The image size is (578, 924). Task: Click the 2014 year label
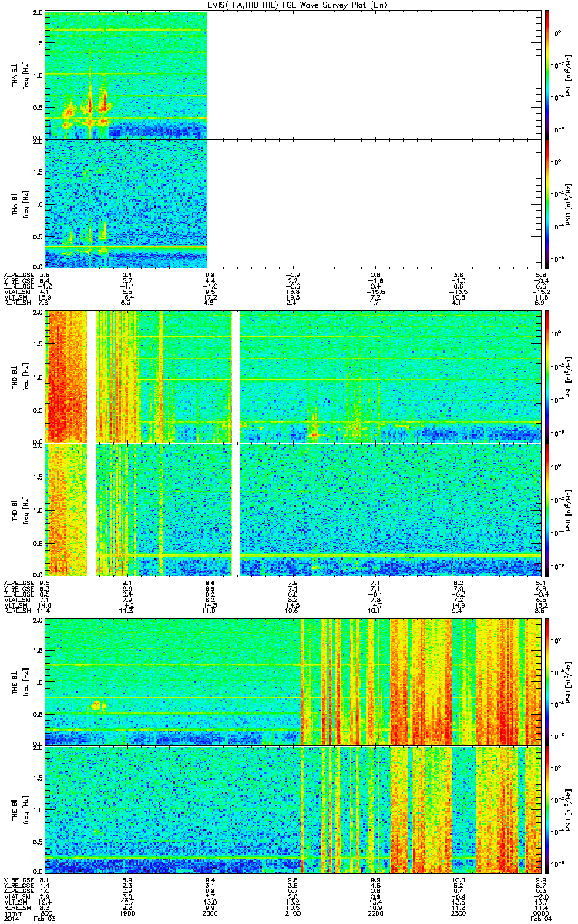pyautogui.click(x=12, y=918)
